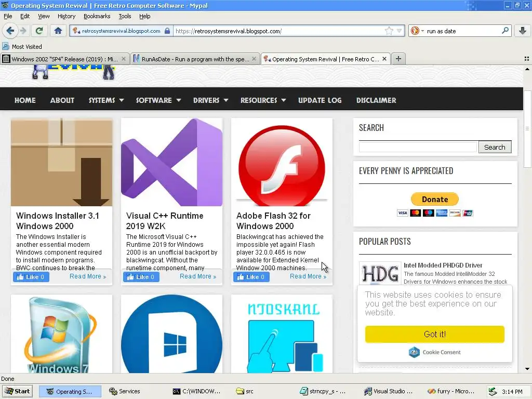Open the ABOUT page link
The width and height of the screenshot is (532, 399).
pos(62,100)
